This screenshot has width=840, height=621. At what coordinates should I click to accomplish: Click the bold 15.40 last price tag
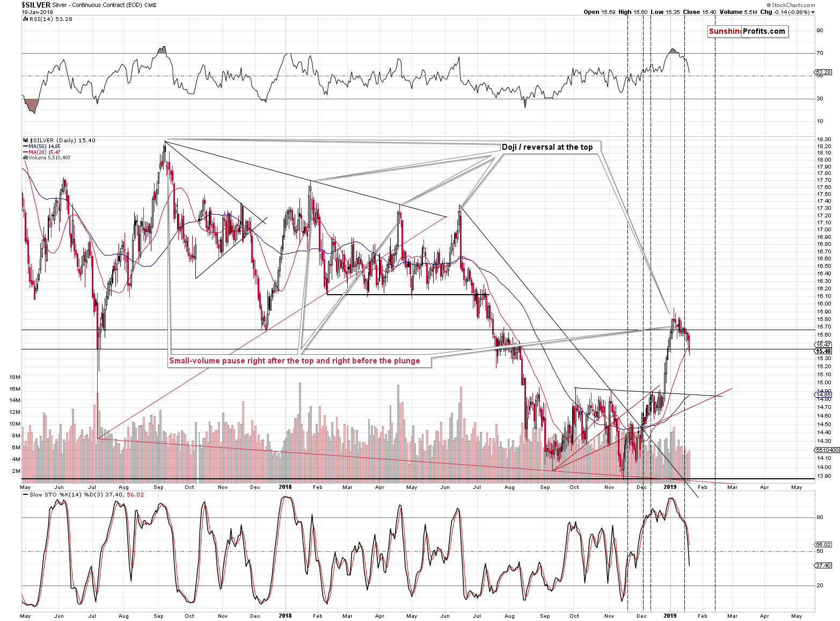[x=823, y=351]
